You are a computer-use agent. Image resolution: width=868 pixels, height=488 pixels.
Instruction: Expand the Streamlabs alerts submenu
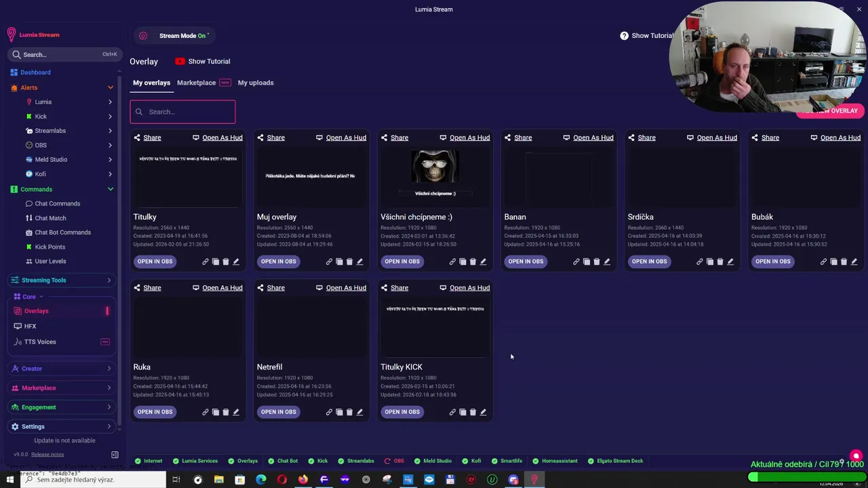(110, 131)
